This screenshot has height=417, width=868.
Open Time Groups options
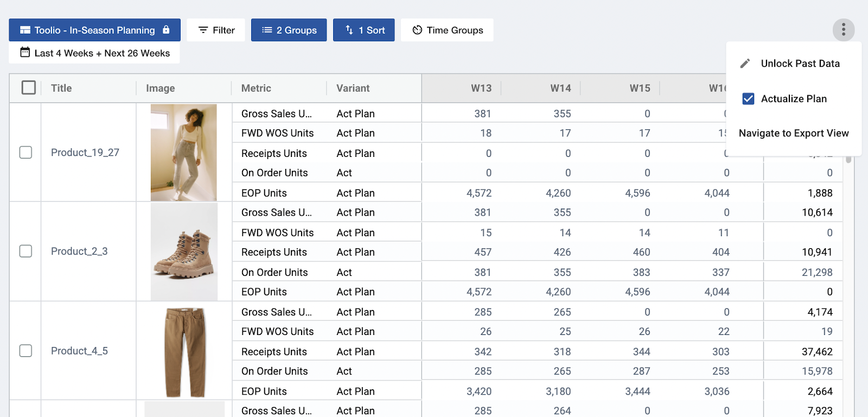tap(447, 30)
